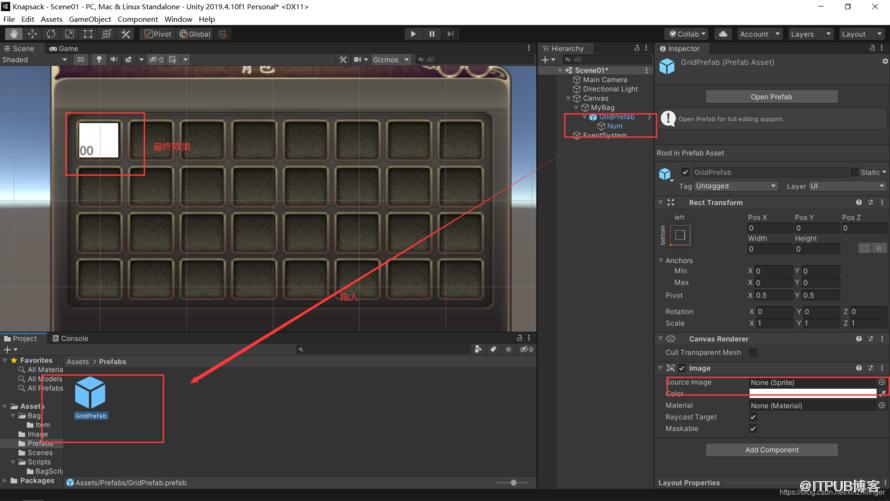Click the Open Prefab button
890x501 pixels.
[x=771, y=97]
